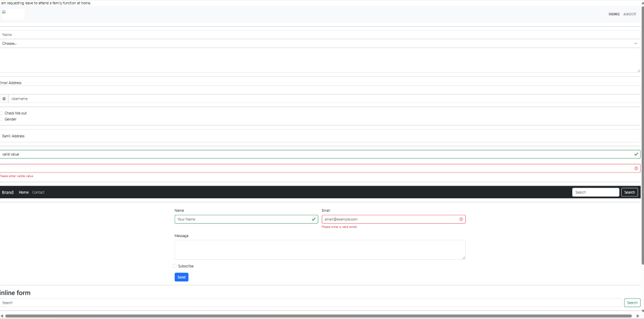Click the empty field under Email Address label

click(320, 89)
